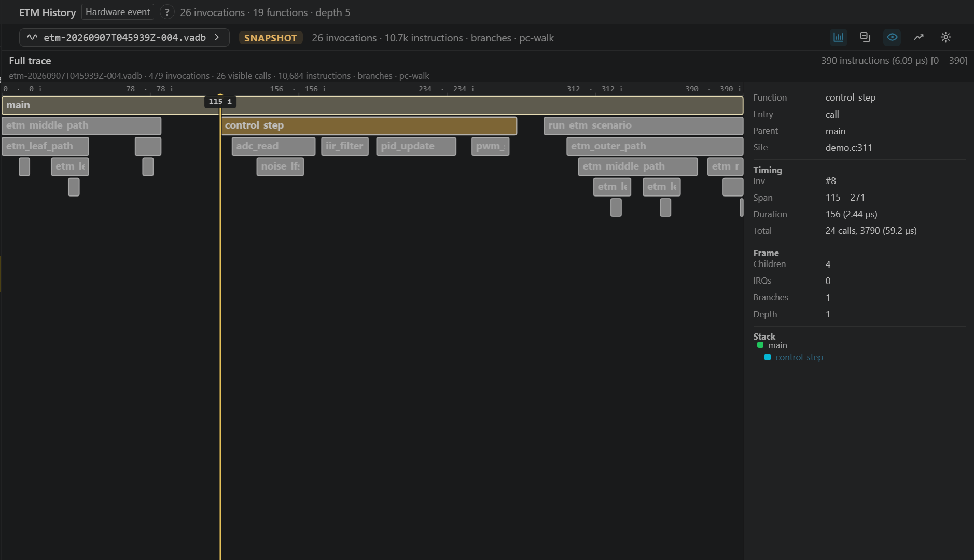Click the cyan swatch next to control_step
This screenshot has height=560, width=974.
(x=768, y=357)
